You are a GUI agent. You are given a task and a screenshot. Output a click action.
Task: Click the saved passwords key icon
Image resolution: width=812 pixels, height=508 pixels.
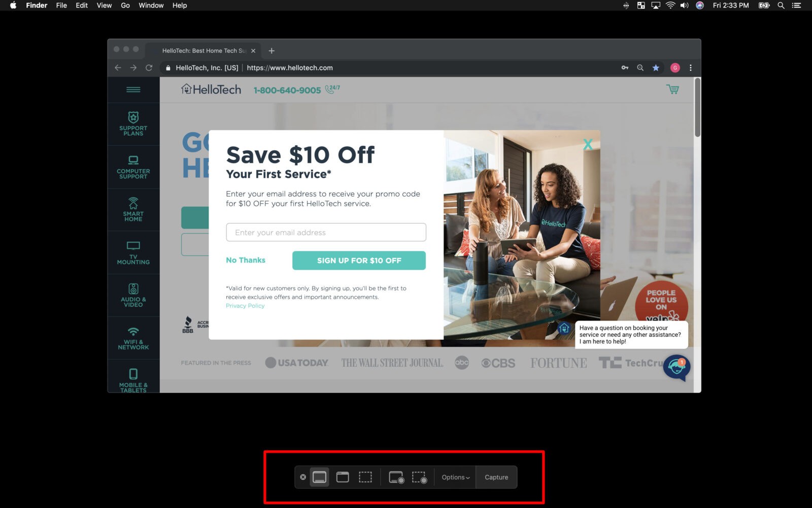point(625,68)
